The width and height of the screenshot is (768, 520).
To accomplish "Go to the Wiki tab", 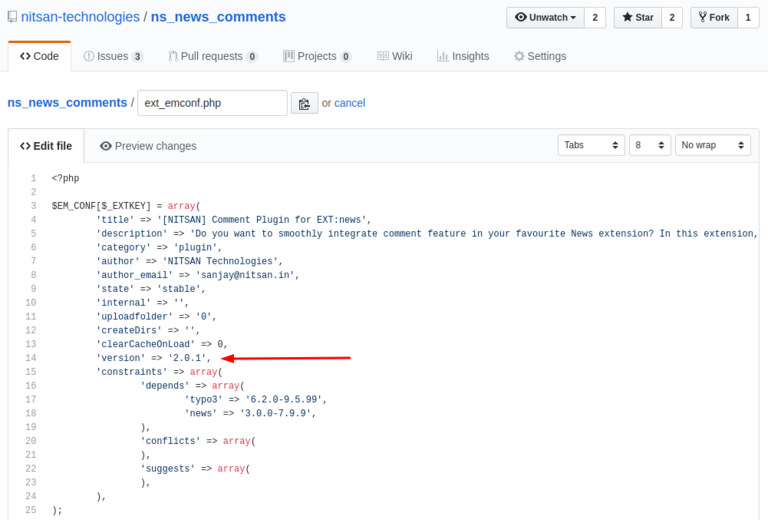I will click(x=395, y=56).
